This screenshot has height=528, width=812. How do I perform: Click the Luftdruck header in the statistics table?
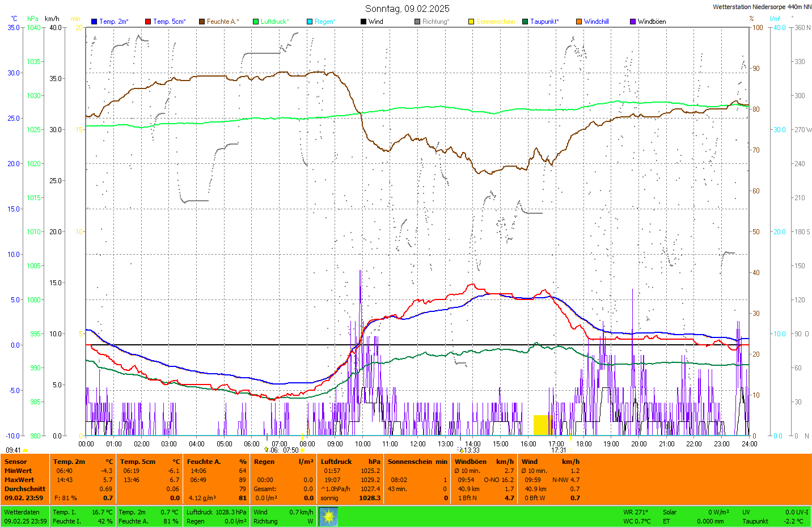[336, 462]
